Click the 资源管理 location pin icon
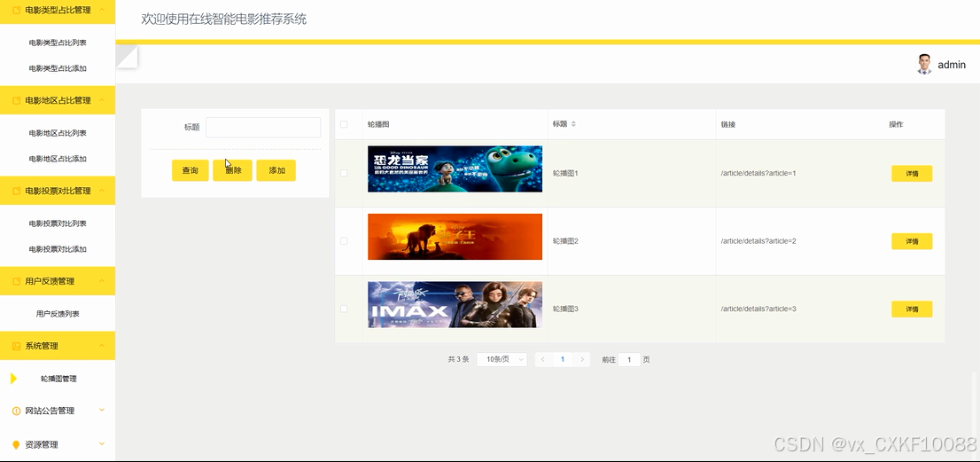 [x=17, y=445]
